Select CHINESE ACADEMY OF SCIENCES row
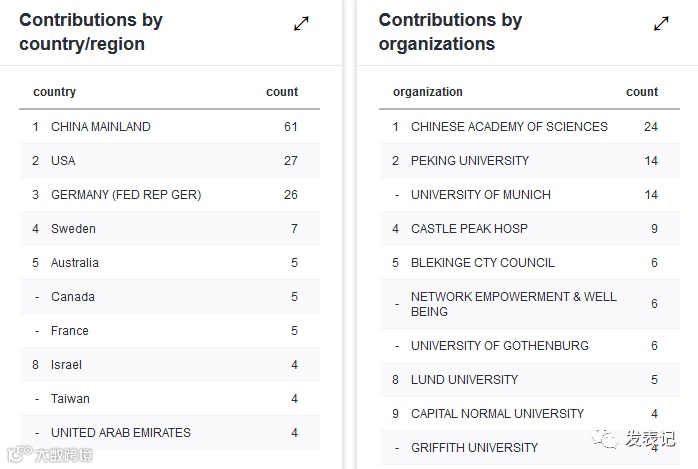The height and width of the screenshot is (469, 698). click(509, 127)
